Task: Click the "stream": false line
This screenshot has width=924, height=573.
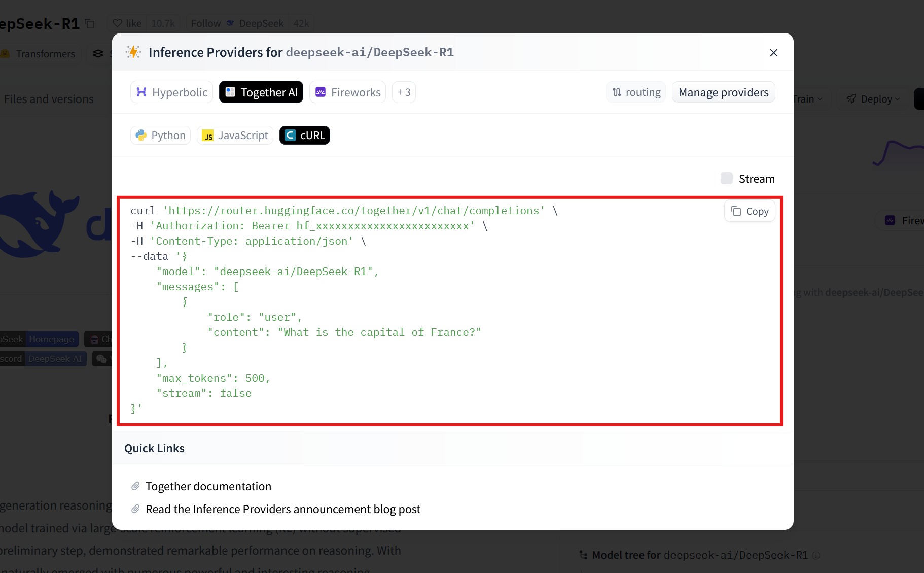Action: pos(204,393)
